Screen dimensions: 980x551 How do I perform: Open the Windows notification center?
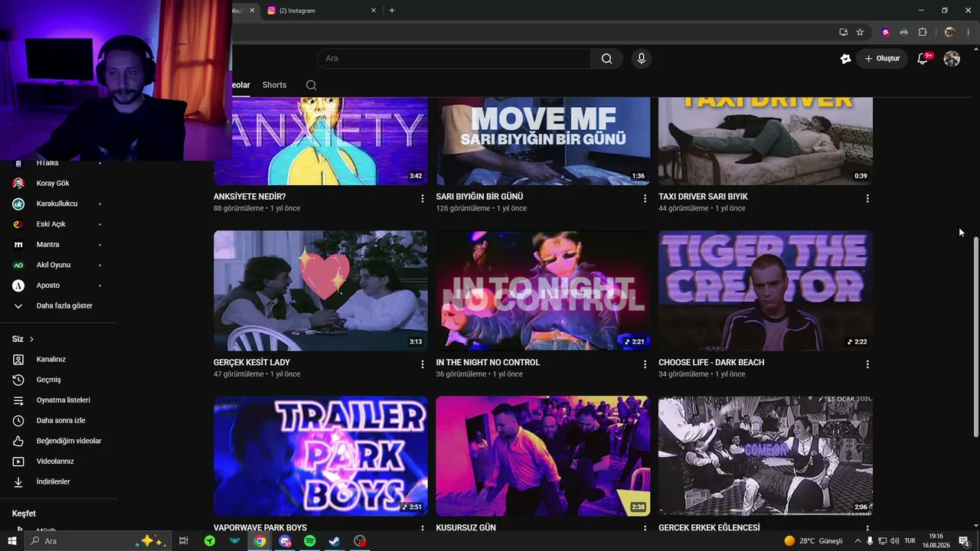[964, 541]
